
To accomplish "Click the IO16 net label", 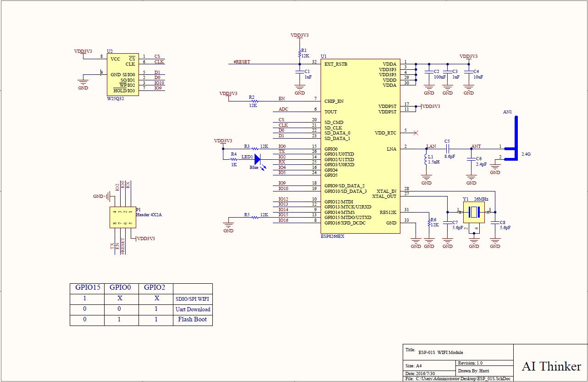I will 283,220.
